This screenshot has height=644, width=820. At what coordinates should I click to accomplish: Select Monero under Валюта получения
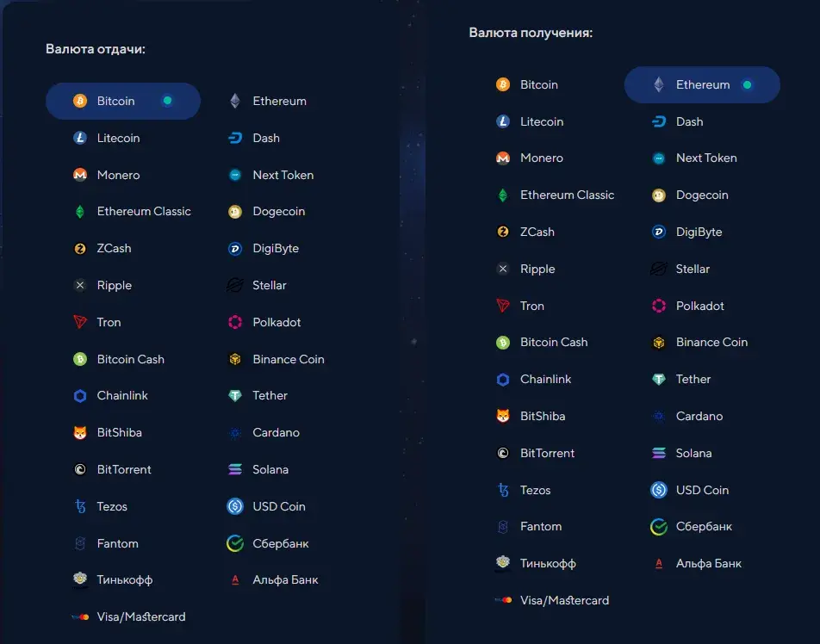tap(530, 158)
